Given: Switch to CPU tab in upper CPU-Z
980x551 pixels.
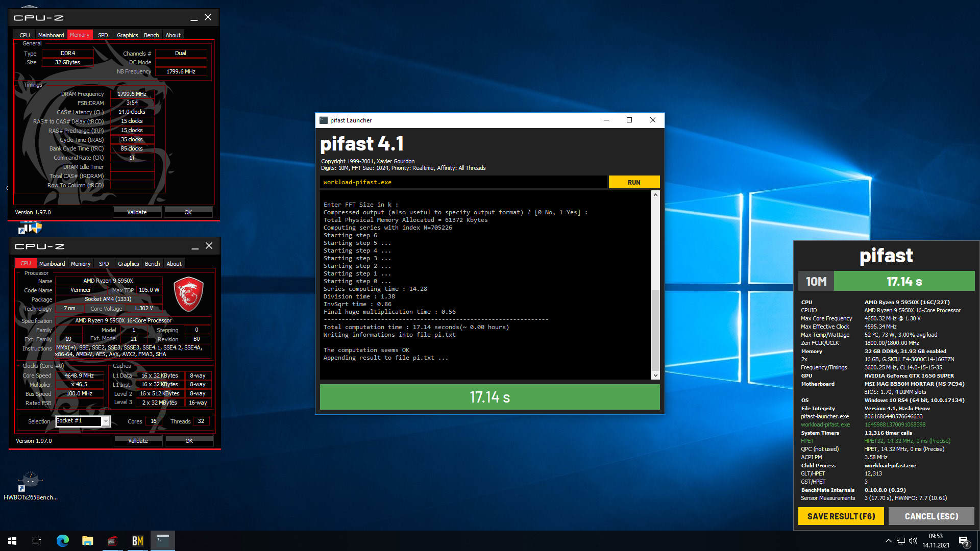Looking at the screenshot, I should 24,35.
